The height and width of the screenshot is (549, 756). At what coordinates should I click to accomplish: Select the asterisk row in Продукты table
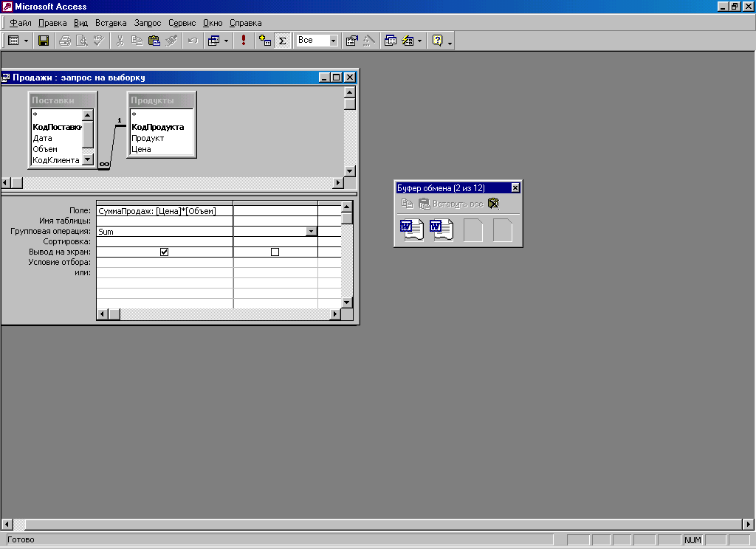[162, 114]
